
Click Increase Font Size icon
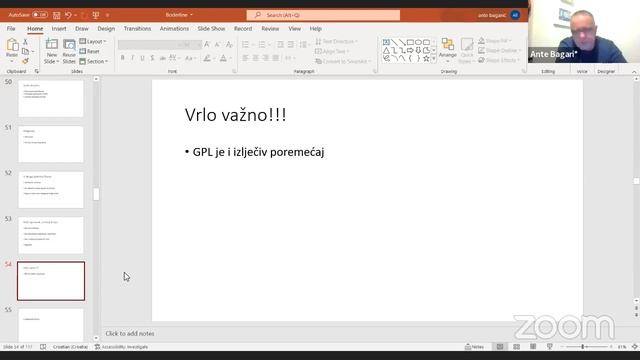point(207,44)
